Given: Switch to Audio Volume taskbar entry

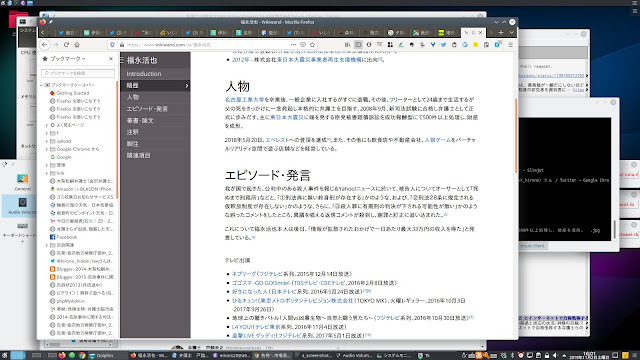Looking at the screenshot, I should (353, 356).
